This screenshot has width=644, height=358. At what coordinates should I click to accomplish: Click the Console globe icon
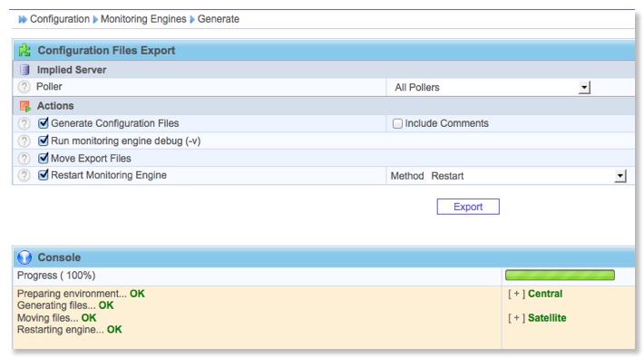click(24, 257)
